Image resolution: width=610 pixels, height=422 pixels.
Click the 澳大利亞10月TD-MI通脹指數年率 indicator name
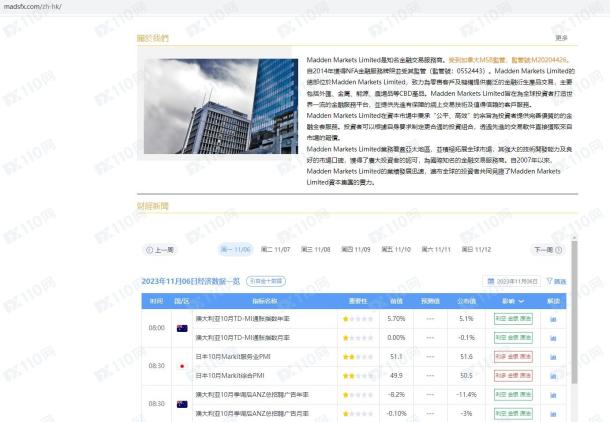click(x=242, y=319)
